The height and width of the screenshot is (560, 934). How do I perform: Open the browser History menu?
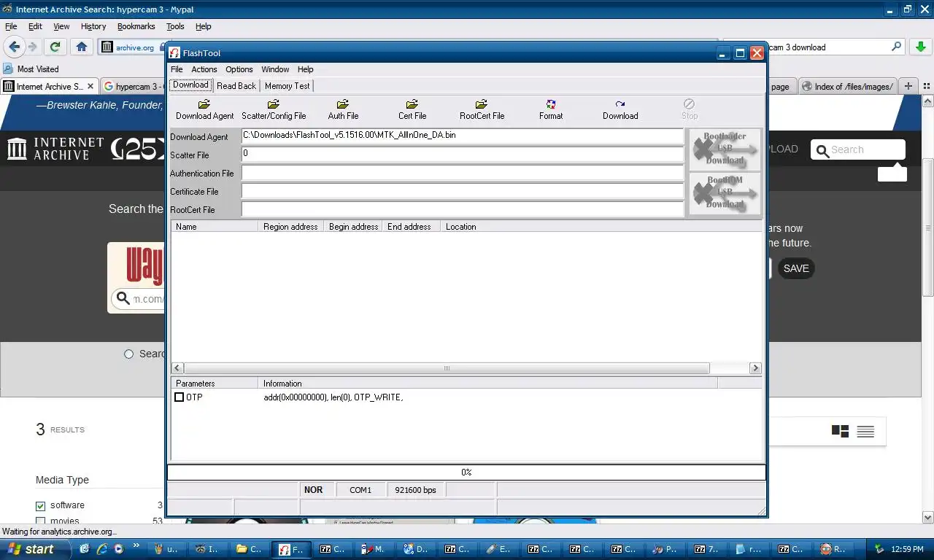tap(93, 26)
